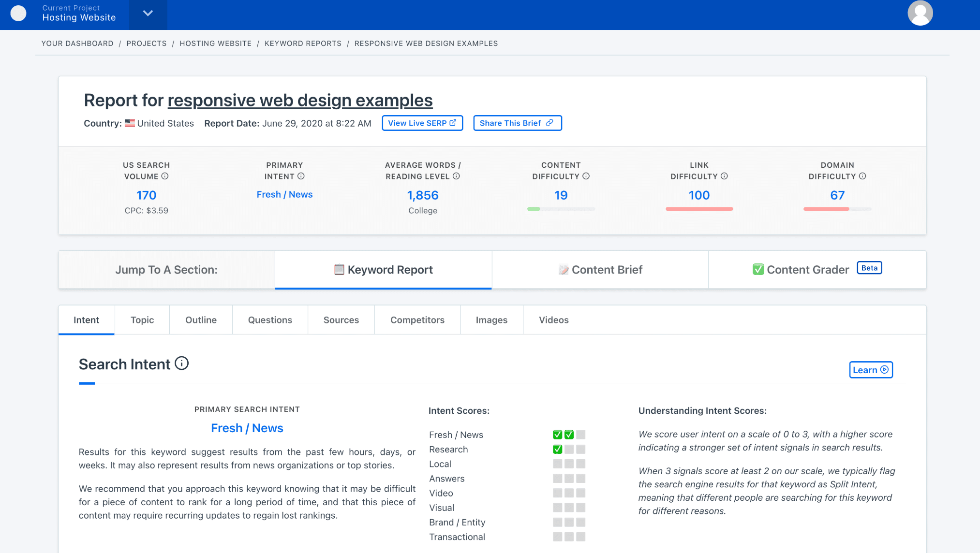Expand the Current Project dropdown chevron
This screenshot has width=980, height=553.
pos(148,13)
